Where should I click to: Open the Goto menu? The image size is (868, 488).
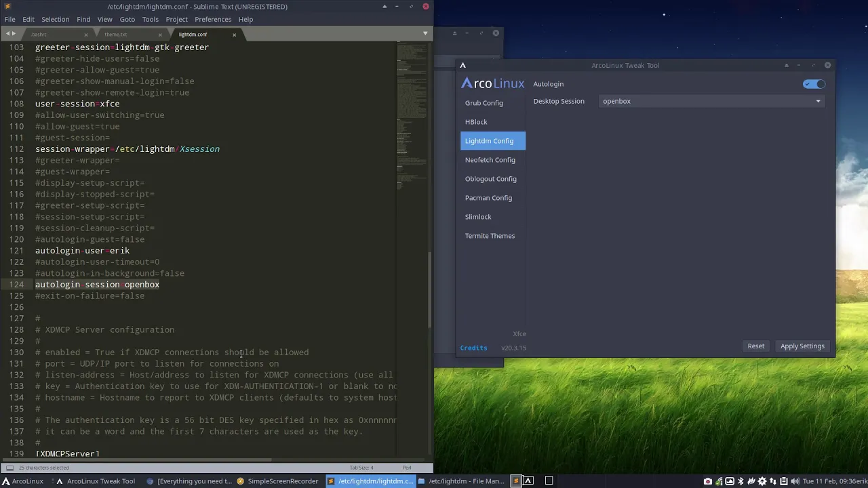pos(127,19)
